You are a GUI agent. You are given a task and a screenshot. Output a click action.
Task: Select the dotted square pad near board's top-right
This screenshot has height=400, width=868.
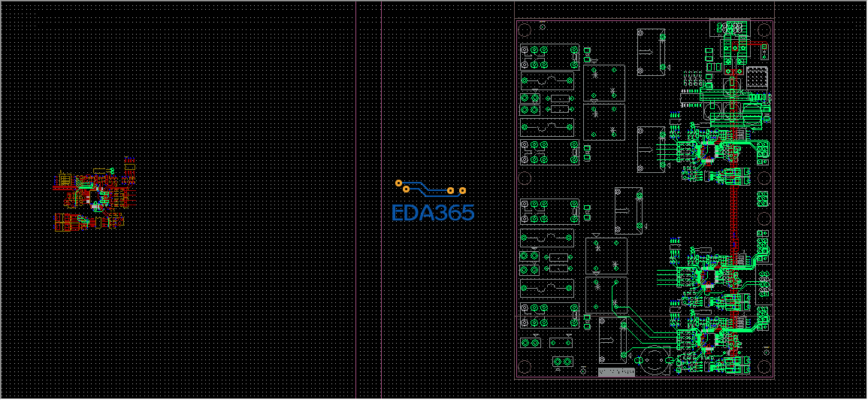pos(757,77)
